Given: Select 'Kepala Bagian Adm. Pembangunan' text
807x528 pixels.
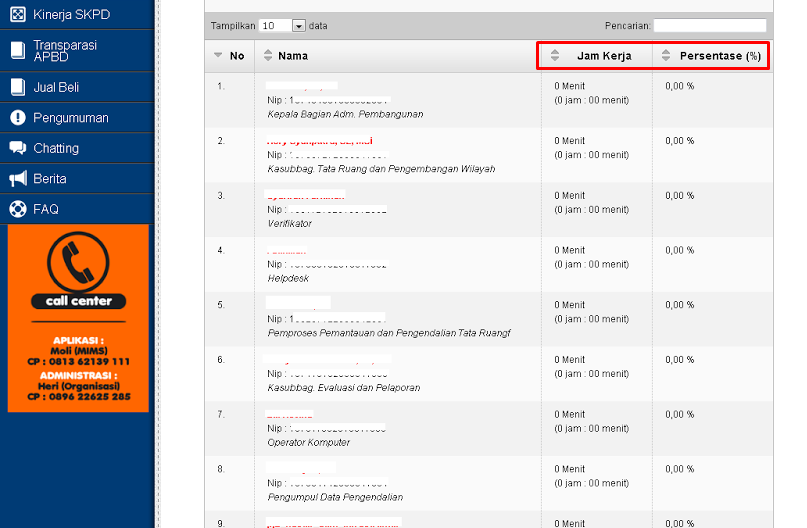Looking at the screenshot, I should [345, 114].
